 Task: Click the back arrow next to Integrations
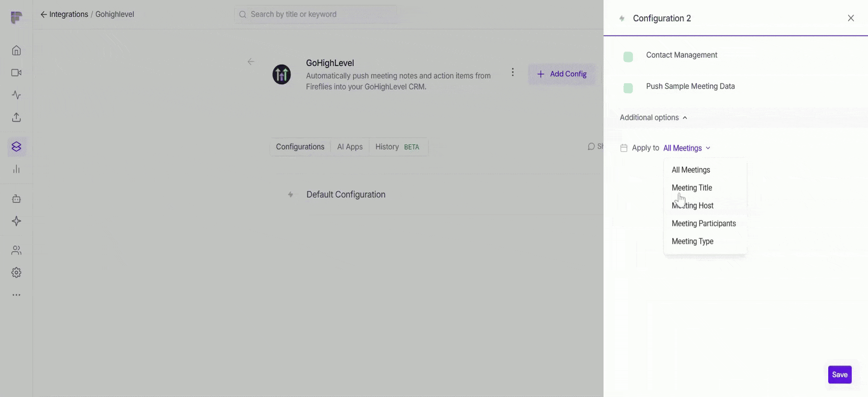pos(43,14)
